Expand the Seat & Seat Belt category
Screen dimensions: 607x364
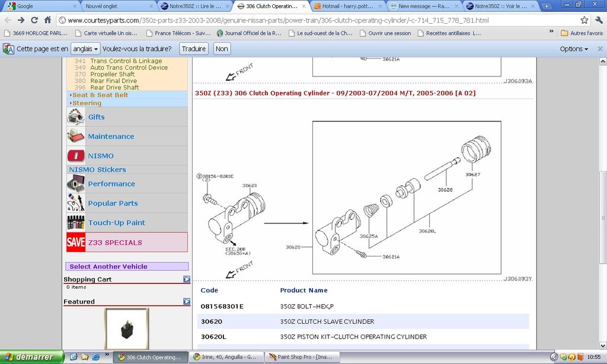point(100,95)
